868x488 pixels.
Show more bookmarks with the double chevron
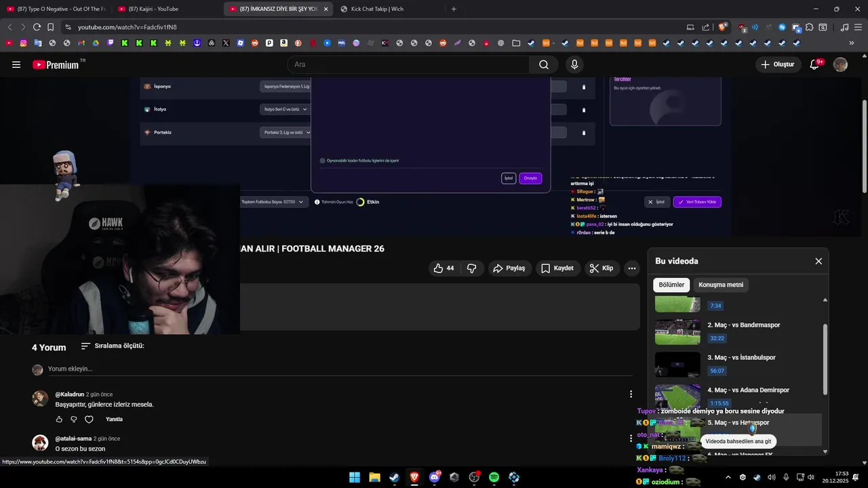click(852, 43)
